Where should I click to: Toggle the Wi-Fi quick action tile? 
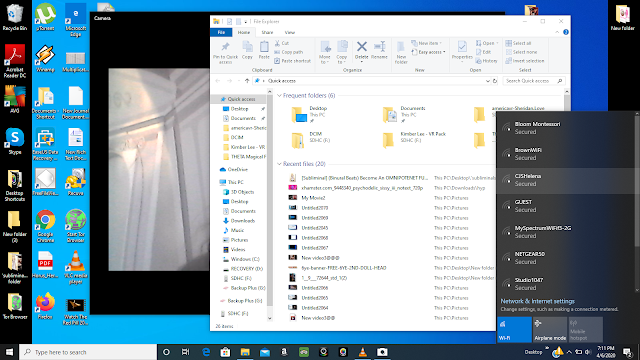click(x=514, y=329)
